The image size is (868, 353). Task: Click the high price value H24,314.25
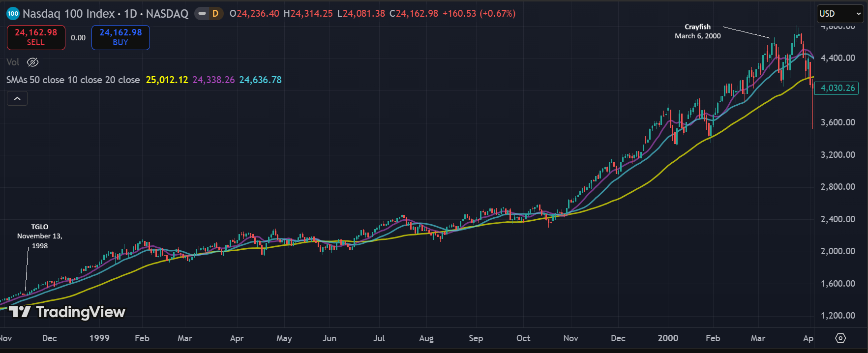[x=308, y=14]
